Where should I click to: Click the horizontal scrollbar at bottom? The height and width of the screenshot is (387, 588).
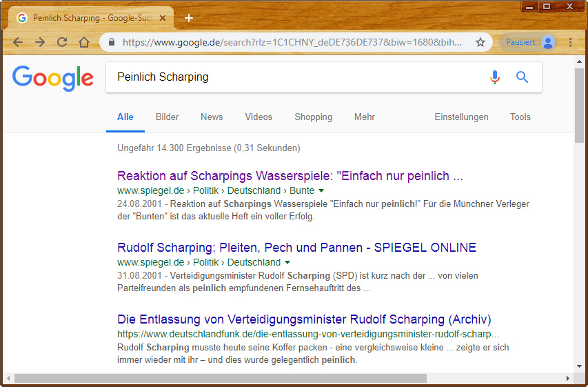click(x=221, y=378)
